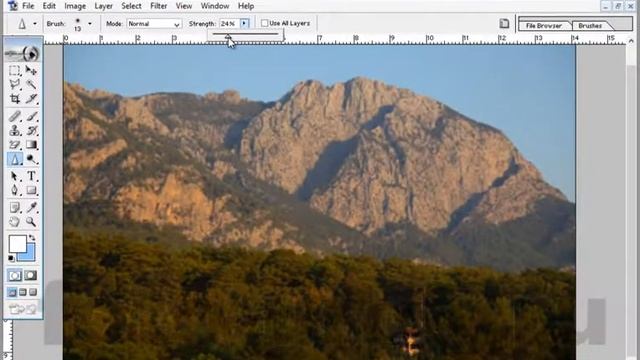Choose Full Screen mode
640x360 pixels.
(33, 292)
